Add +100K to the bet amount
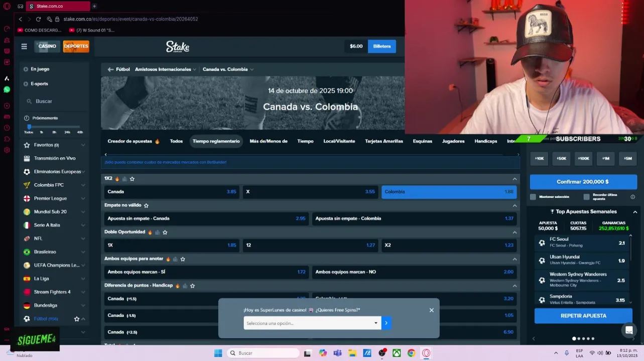 pos(583,158)
